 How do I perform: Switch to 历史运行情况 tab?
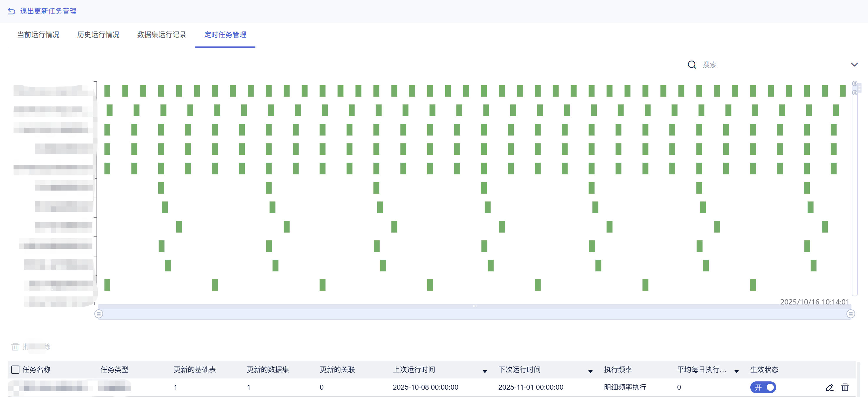pos(98,35)
